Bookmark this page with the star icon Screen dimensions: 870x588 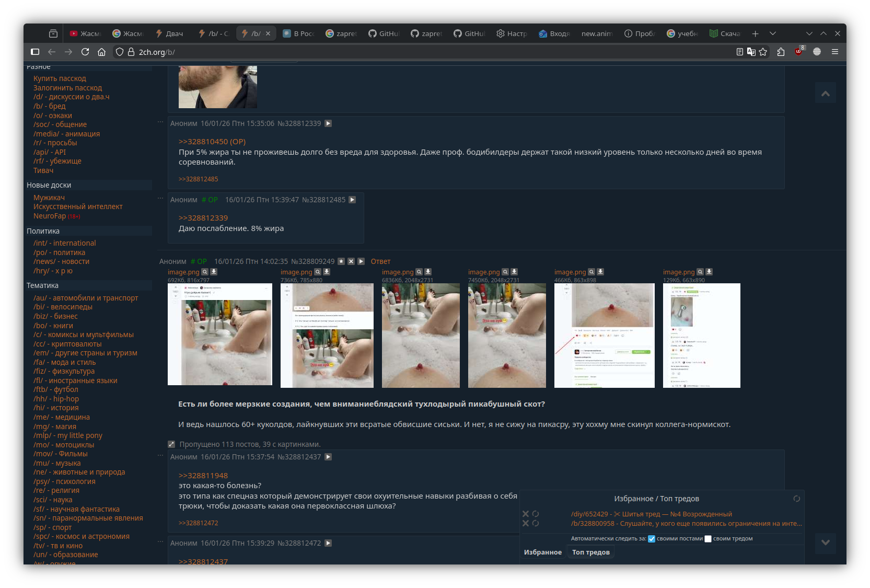coord(763,52)
